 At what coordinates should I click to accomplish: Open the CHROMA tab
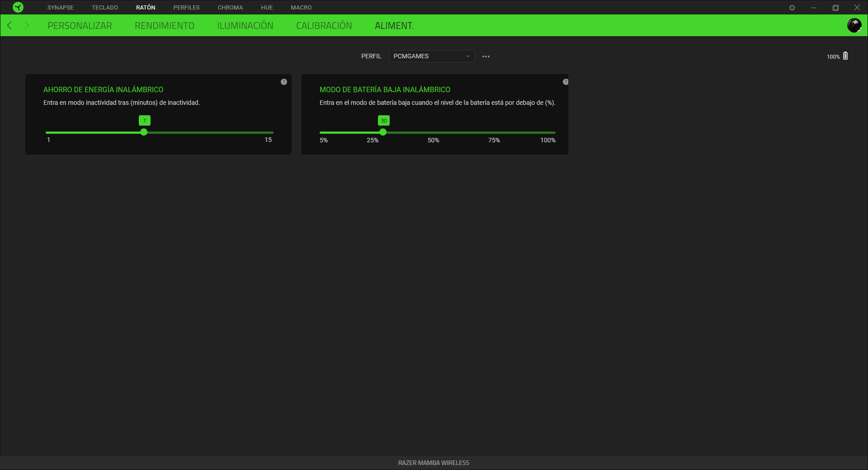230,8
